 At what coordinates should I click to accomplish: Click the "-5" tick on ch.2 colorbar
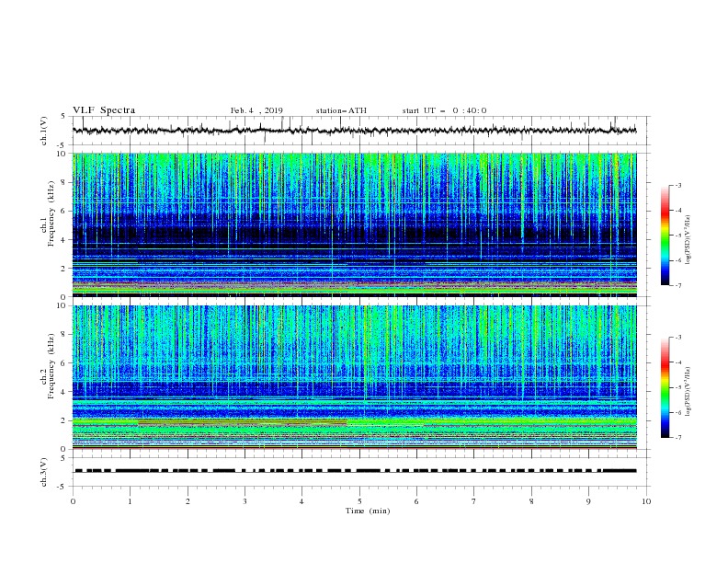click(677, 387)
